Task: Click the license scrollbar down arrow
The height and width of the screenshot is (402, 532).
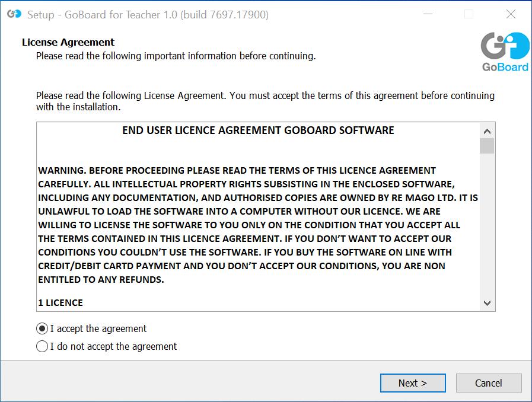Action: click(x=487, y=303)
